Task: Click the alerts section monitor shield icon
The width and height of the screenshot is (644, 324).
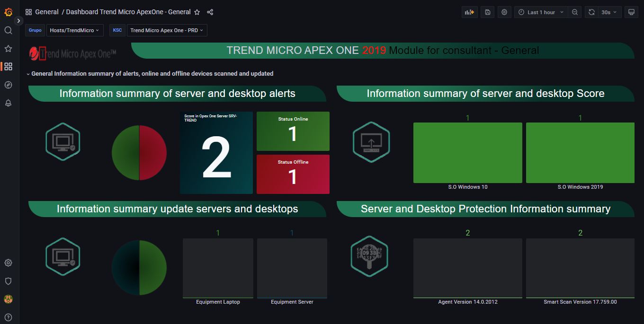Action: coord(63,141)
